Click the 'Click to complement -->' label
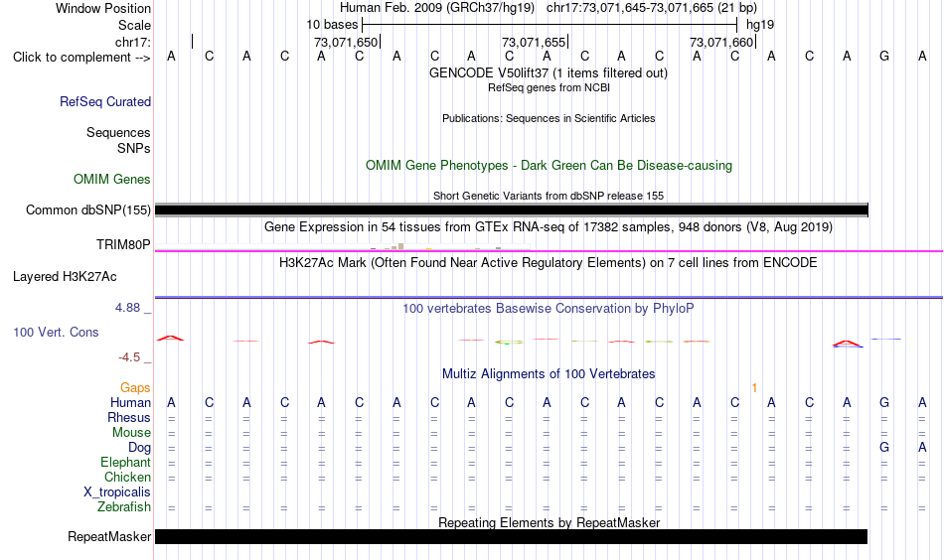The height and width of the screenshot is (560, 944). click(81, 58)
